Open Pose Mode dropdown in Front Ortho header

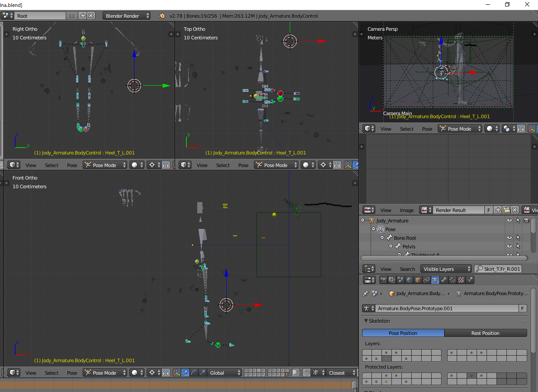click(x=105, y=373)
